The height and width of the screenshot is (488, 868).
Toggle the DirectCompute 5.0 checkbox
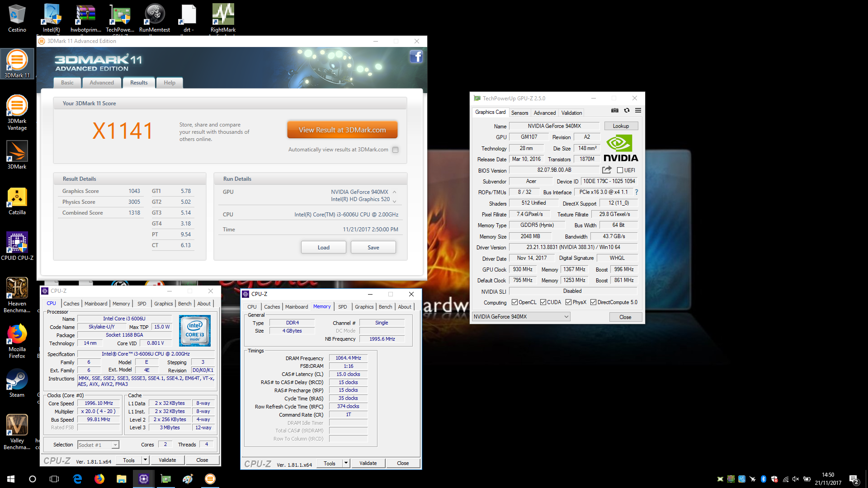pyautogui.click(x=593, y=302)
